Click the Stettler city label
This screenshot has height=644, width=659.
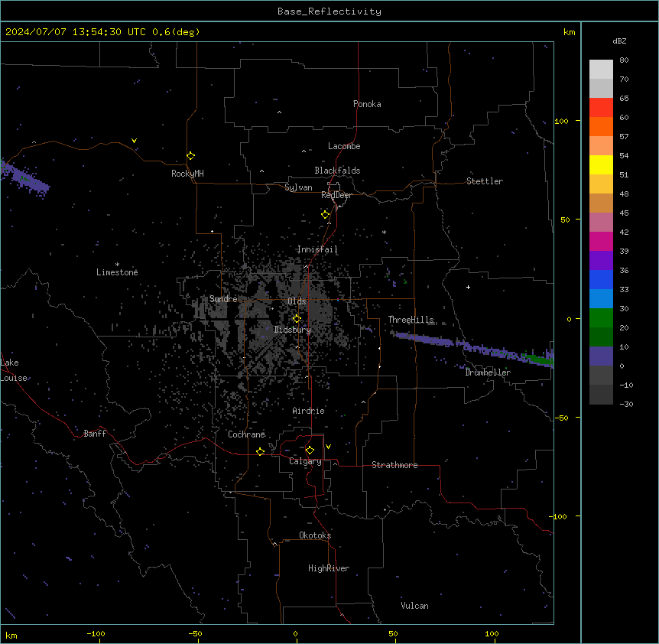click(485, 181)
